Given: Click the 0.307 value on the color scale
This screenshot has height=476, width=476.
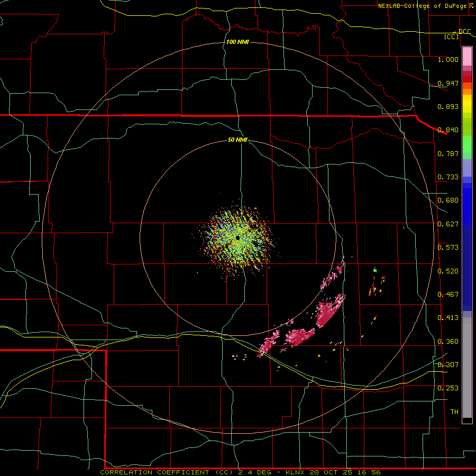Looking at the screenshot, I should (448, 364).
